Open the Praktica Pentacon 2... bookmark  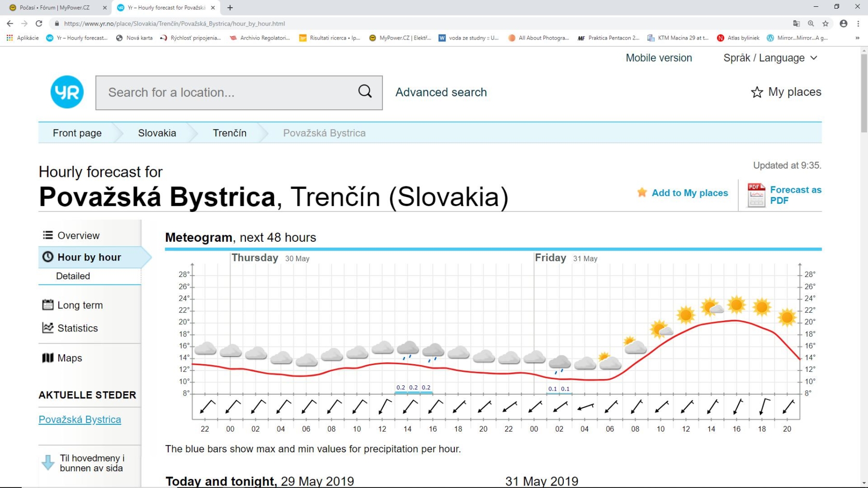coord(609,38)
